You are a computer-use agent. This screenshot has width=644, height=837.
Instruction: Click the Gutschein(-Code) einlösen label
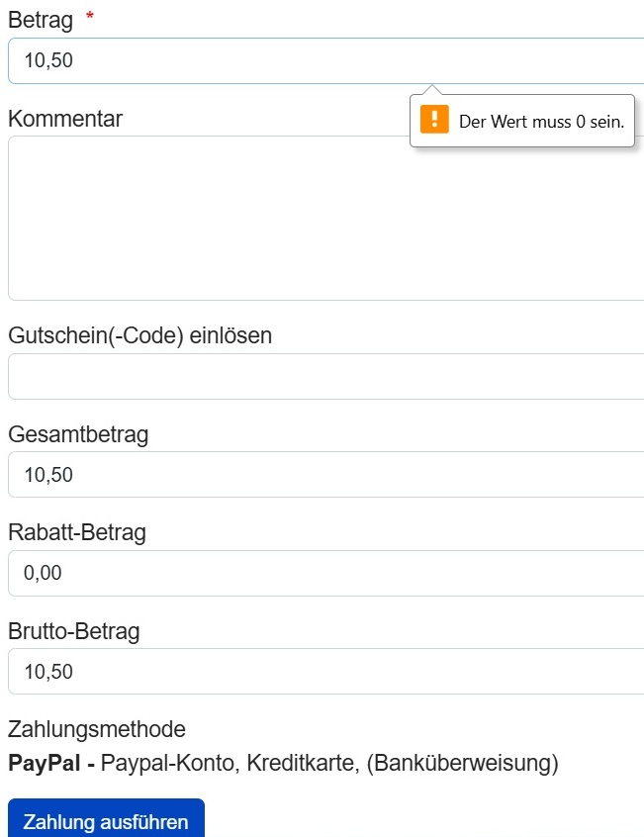[x=139, y=336]
